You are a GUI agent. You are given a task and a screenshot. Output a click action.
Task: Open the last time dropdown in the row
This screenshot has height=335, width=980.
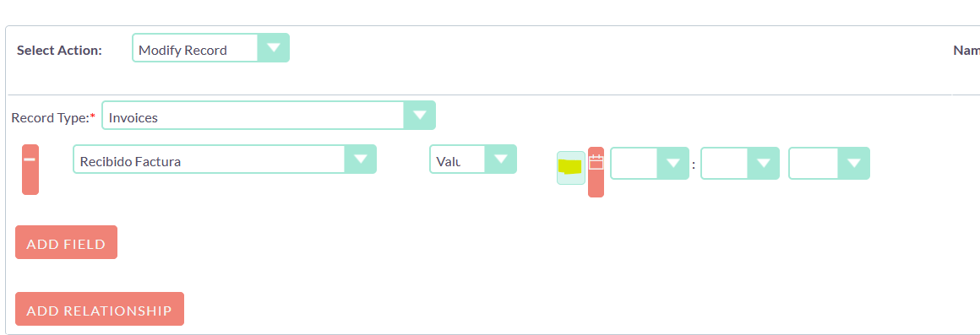point(829,163)
